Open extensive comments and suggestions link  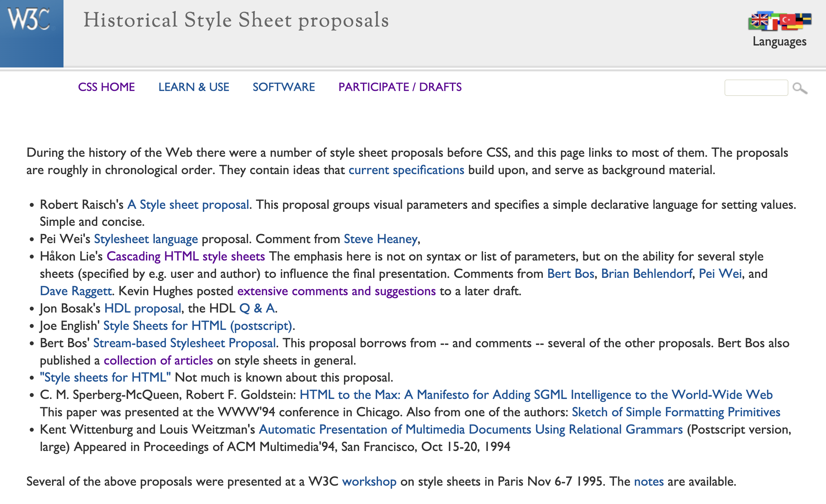coord(336,291)
